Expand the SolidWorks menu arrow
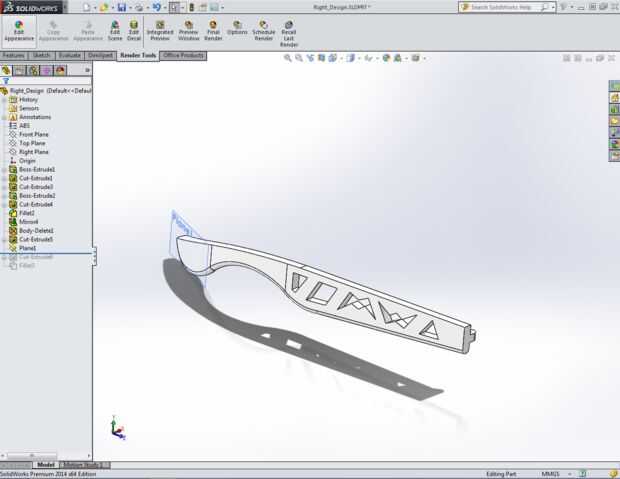The width and height of the screenshot is (620, 479). (65, 7)
